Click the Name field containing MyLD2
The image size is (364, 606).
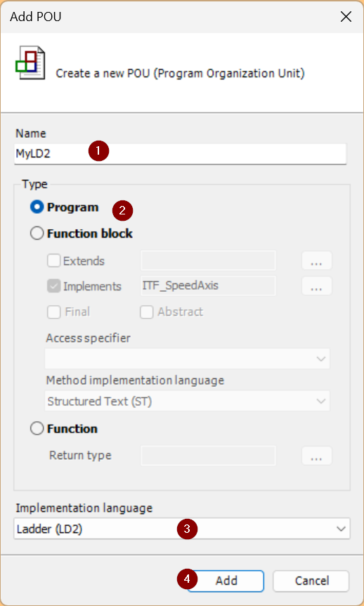click(180, 154)
